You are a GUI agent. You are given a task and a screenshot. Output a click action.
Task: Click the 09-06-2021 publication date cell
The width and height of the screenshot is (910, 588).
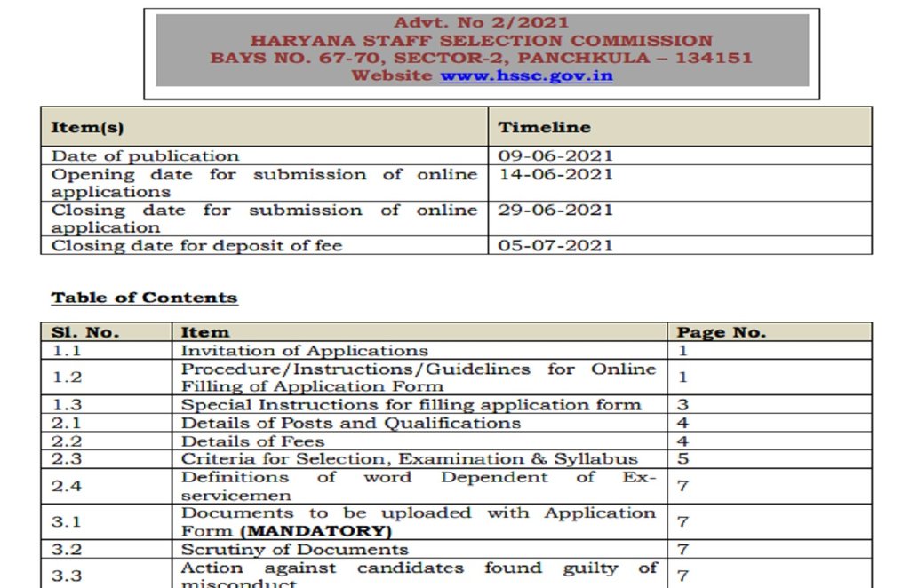pos(555,155)
